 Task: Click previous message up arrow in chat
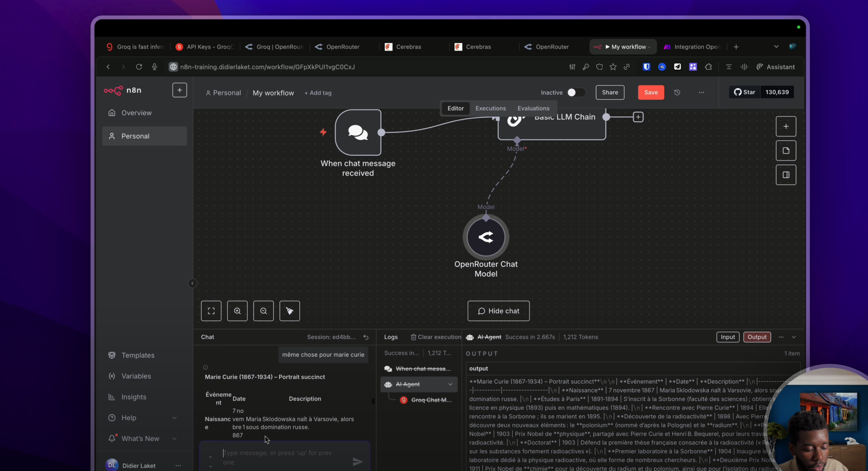coord(210,457)
